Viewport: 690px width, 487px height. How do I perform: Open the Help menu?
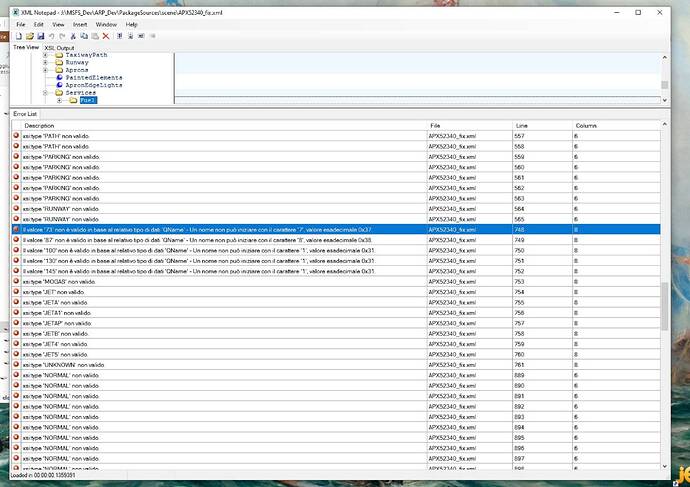(x=132, y=25)
